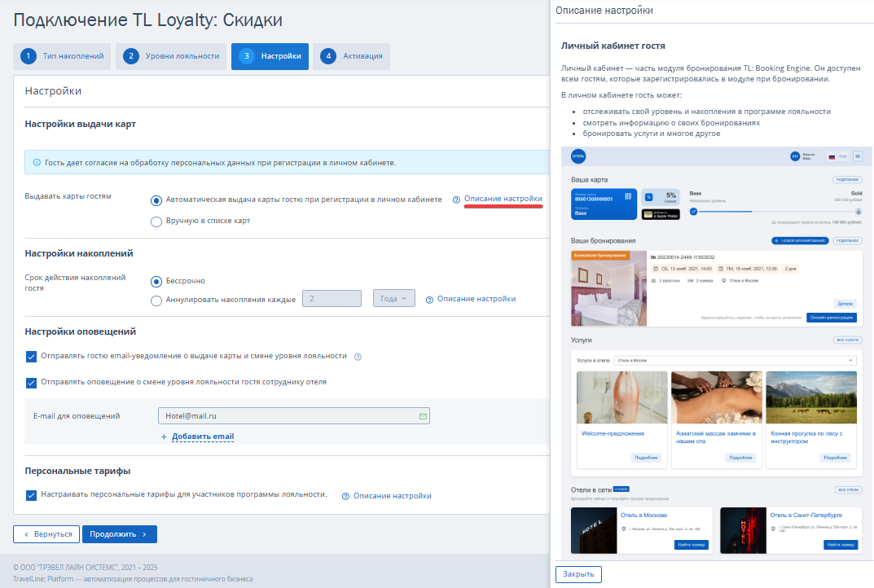Click the blue loyalty card in preview

[x=604, y=204]
